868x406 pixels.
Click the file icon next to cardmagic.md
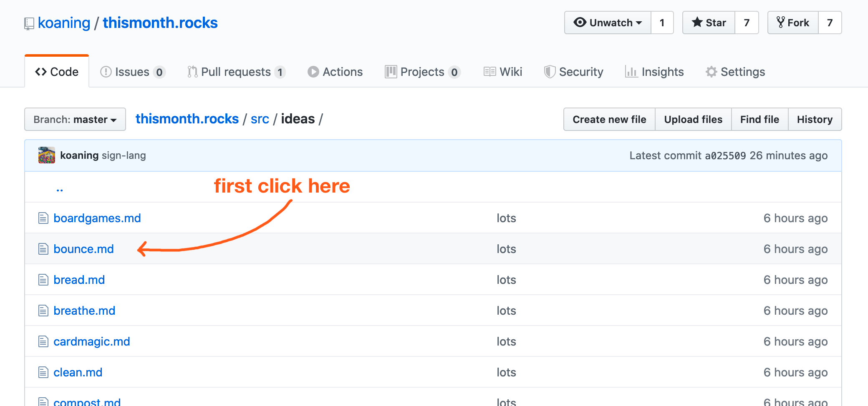(43, 341)
